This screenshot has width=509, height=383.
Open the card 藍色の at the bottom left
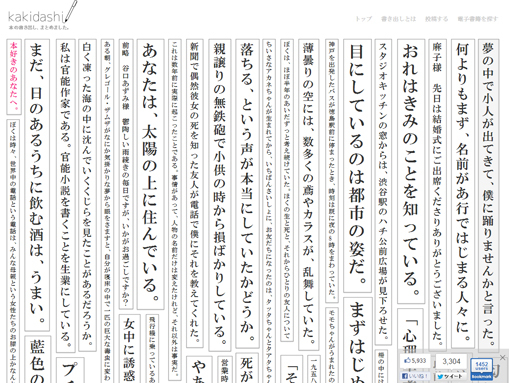37,359
